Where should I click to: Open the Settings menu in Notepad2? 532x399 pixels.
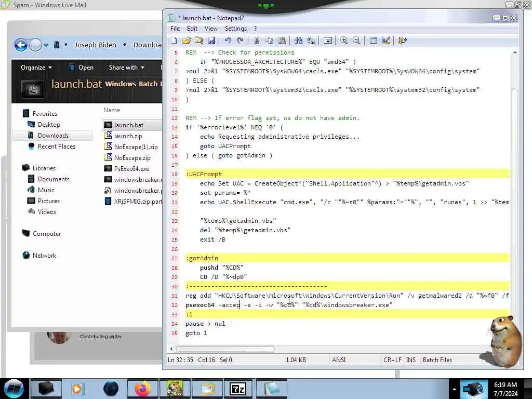pyautogui.click(x=235, y=29)
